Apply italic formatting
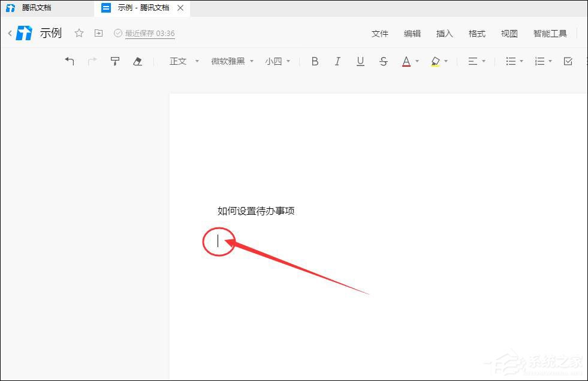Viewport: 588px width, 381px height. [x=337, y=61]
